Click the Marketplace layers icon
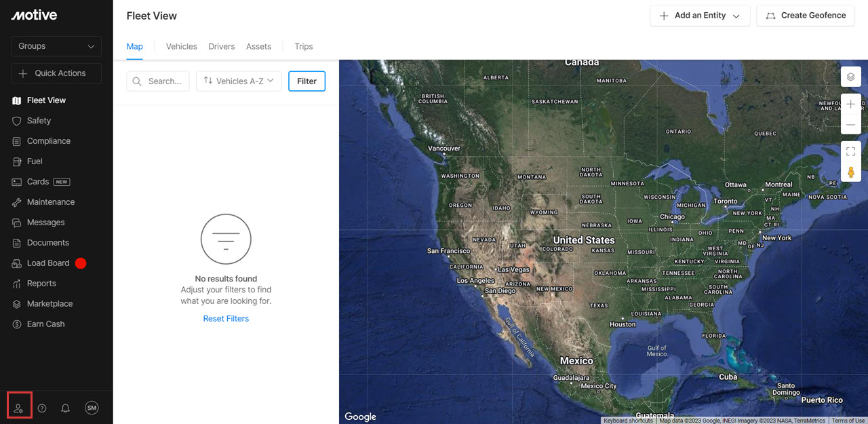This screenshot has height=424, width=868. coord(17,304)
